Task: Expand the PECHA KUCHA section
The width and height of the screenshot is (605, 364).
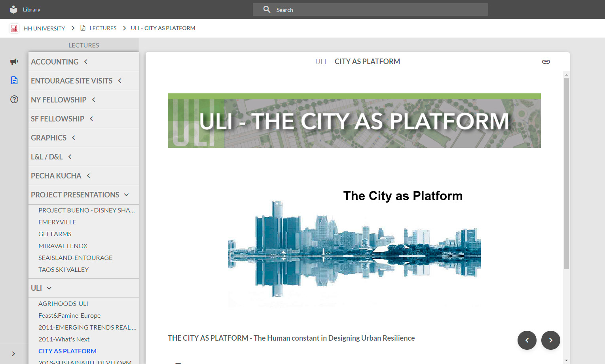Action: [84, 176]
